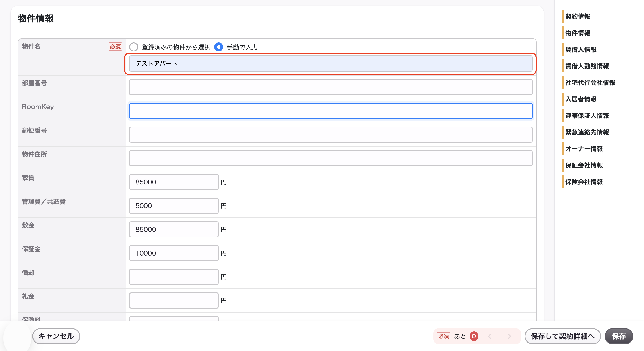Focus the 管理費／共益費 field showing 5000
Image resolution: width=644 pixels, height=351 pixels.
pos(174,206)
